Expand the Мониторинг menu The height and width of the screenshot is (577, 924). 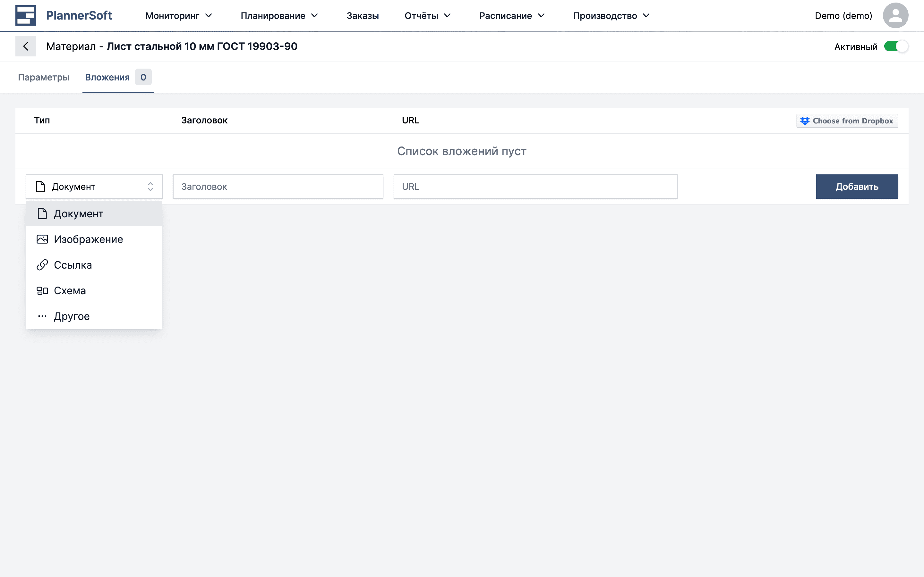tap(178, 16)
